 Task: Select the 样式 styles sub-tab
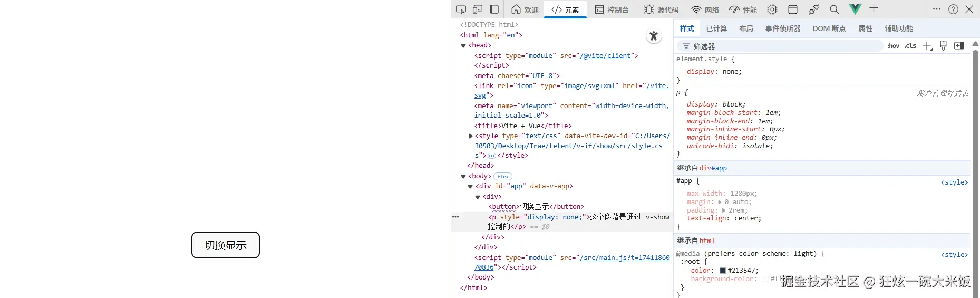(x=687, y=28)
